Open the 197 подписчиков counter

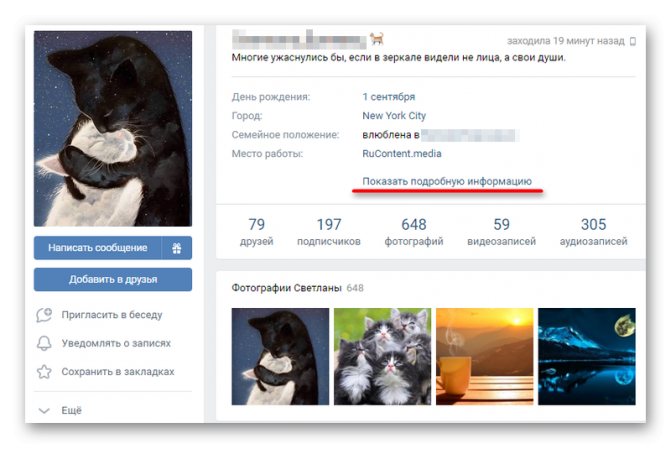point(329,231)
